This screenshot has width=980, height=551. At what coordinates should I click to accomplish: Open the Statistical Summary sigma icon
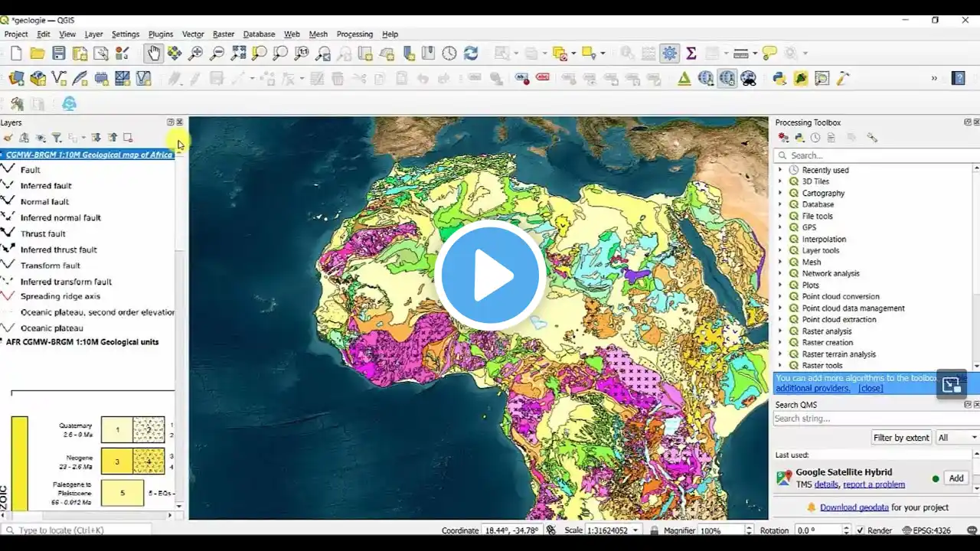[x=691, y=53]
